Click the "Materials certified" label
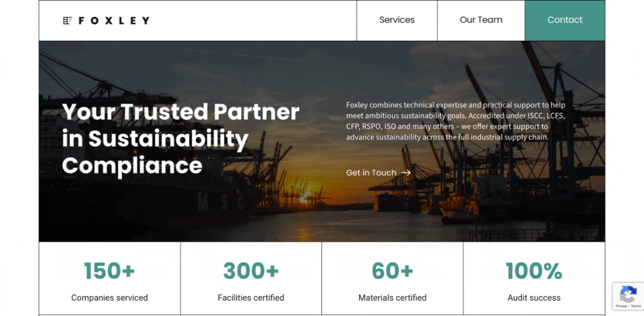This screenshot has width=644, height=316. click(392, 298)
